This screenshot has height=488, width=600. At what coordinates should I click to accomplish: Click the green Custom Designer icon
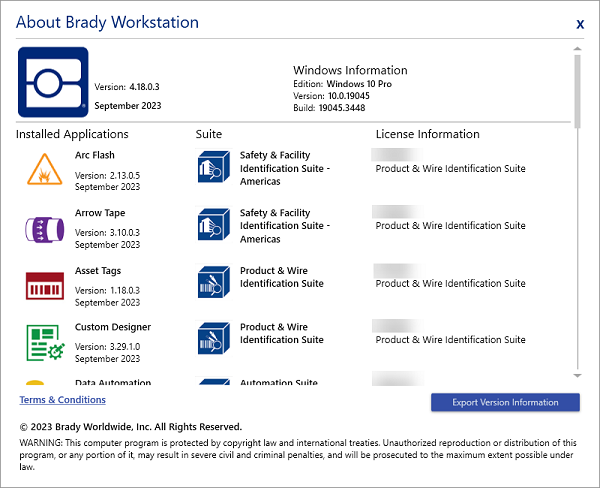(44, 342)
